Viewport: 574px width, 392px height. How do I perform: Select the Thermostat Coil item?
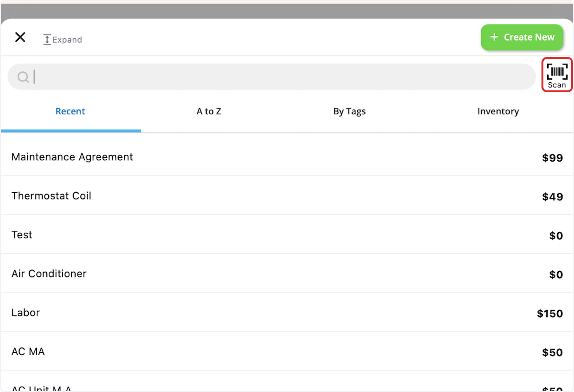287,196
